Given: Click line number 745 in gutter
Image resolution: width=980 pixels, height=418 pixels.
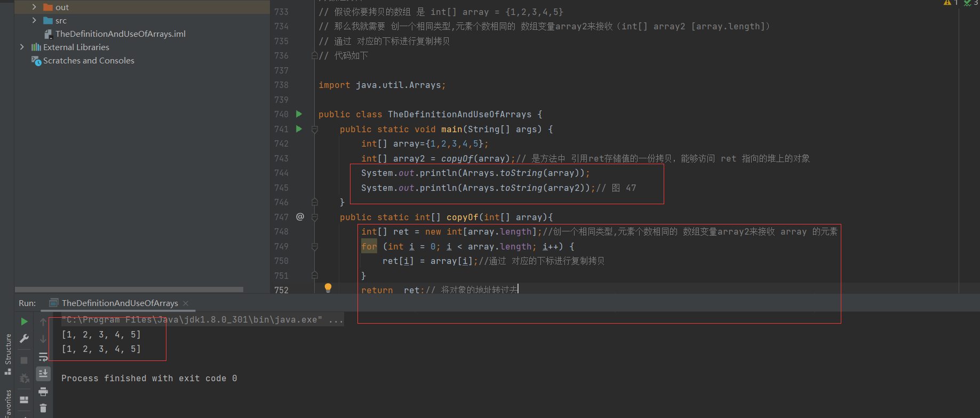Looking at the screenshot, I should [x=281, y=188].
